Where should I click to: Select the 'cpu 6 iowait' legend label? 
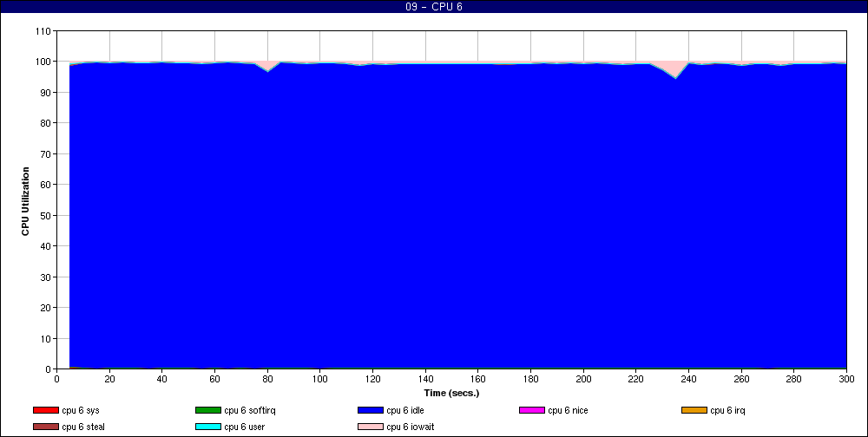(x=411, y=427)
